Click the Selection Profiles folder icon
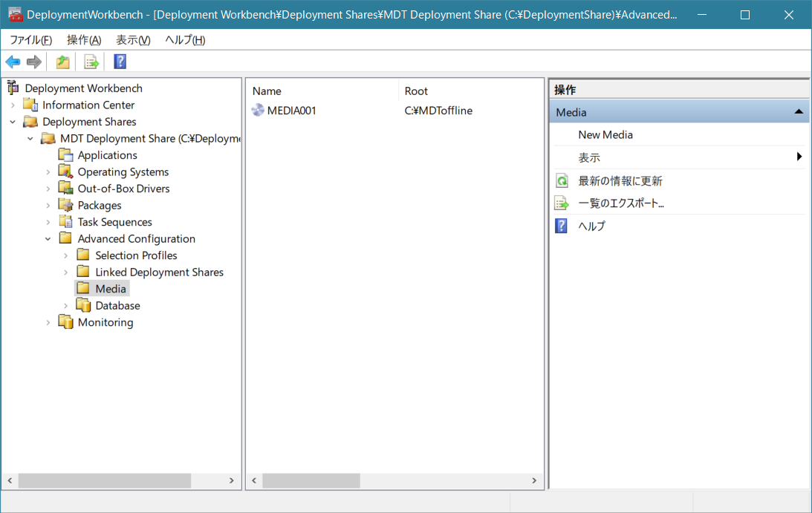This screenshot has width=812, height=513. tap(83, 255)
